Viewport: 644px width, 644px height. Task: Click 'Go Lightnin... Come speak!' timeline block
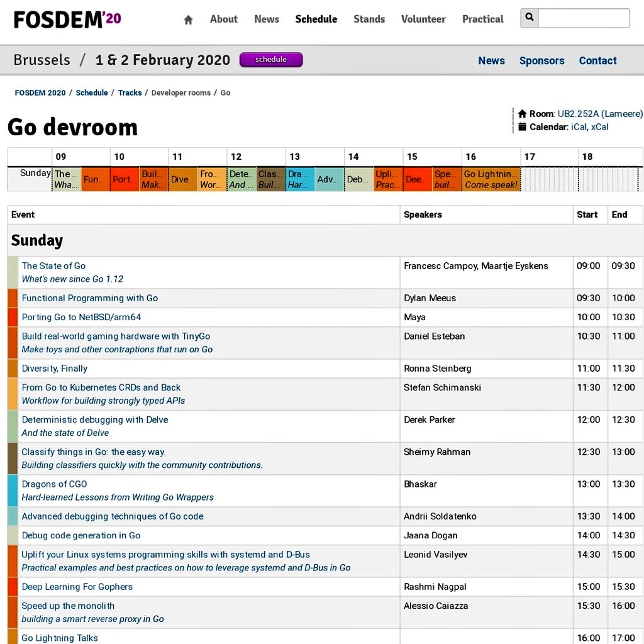pyautogui.click(x=492, y=179)
